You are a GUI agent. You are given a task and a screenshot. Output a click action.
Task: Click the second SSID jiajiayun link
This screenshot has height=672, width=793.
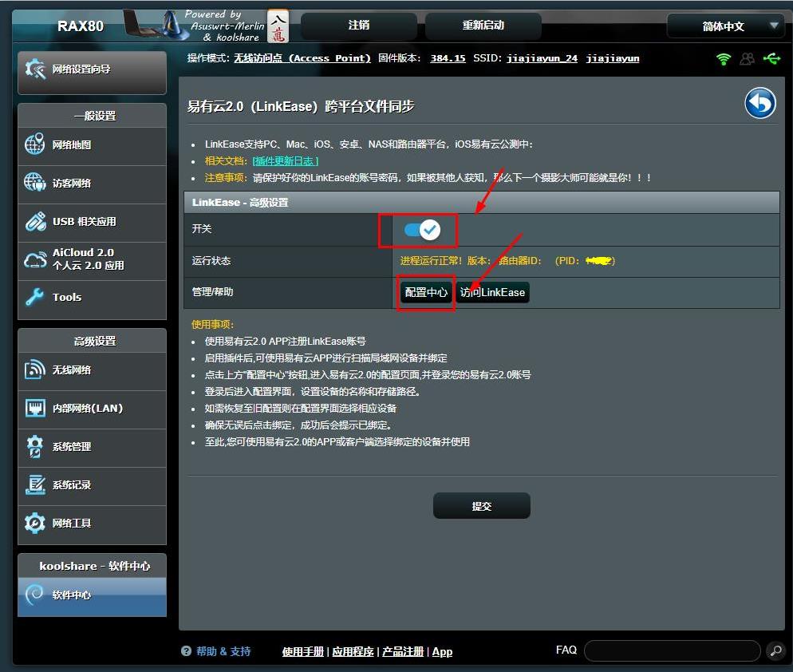[613, 58]
